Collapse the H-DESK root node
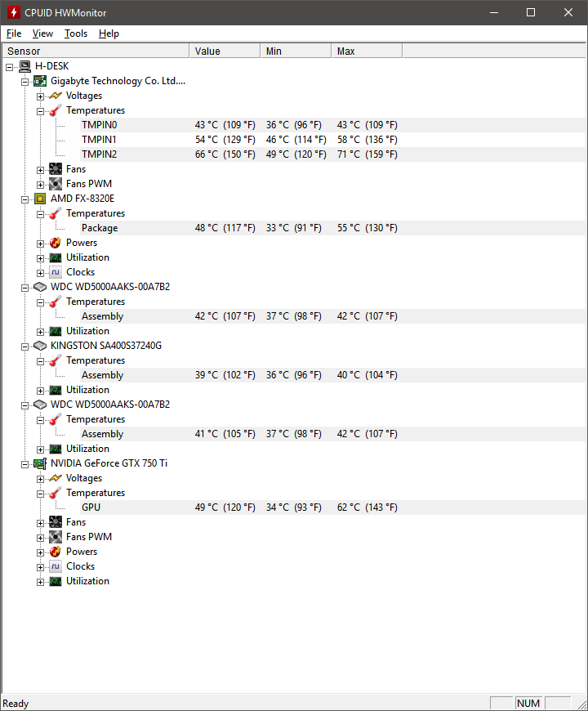Viewport: 588px width, 711px height. tap(10, 67)
